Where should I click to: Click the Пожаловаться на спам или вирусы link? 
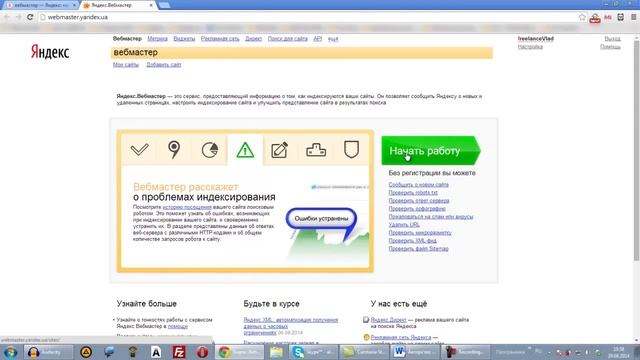click(x=431, y=217)
